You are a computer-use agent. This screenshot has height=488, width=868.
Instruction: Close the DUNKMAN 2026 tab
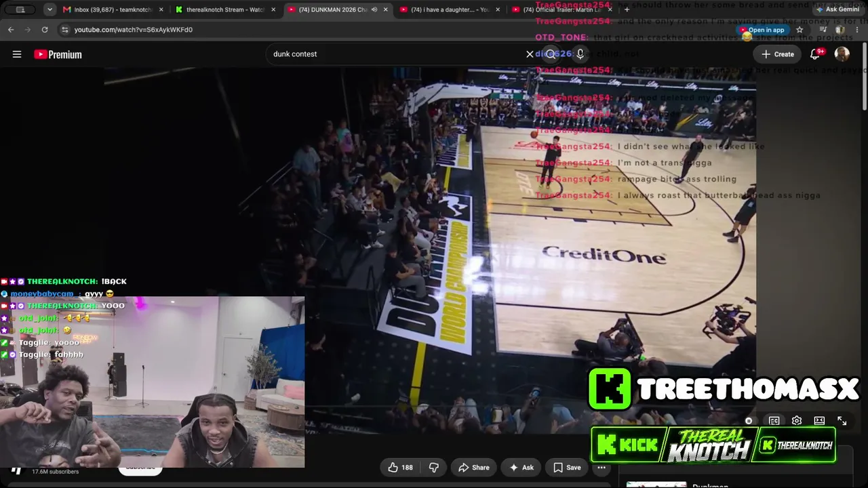coord(385,9)
